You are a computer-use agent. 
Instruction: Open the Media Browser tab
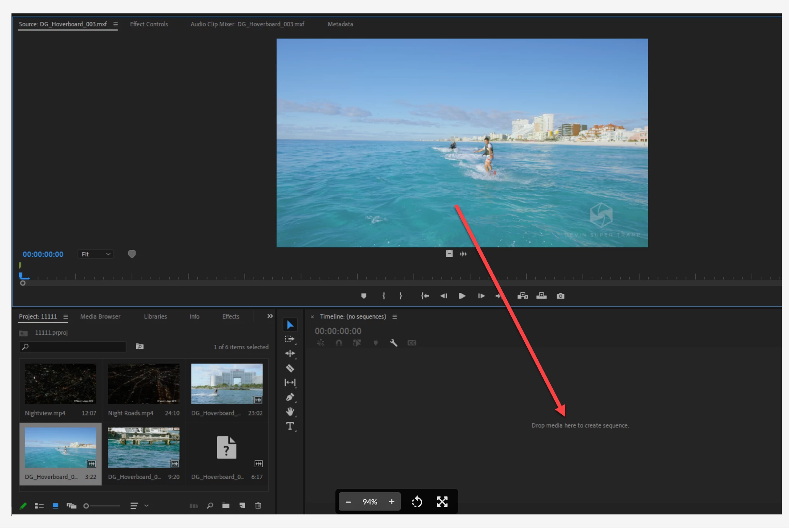pos(100,316)
